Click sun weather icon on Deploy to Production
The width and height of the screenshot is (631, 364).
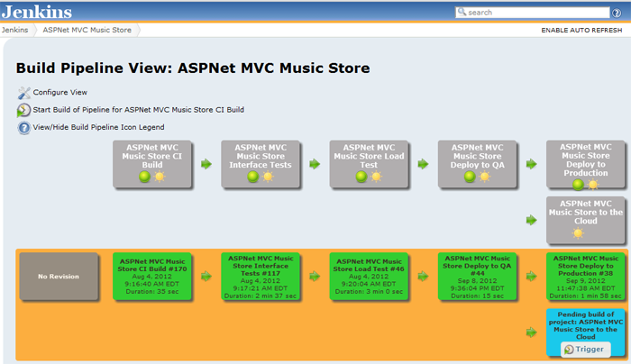click(593, 184)
